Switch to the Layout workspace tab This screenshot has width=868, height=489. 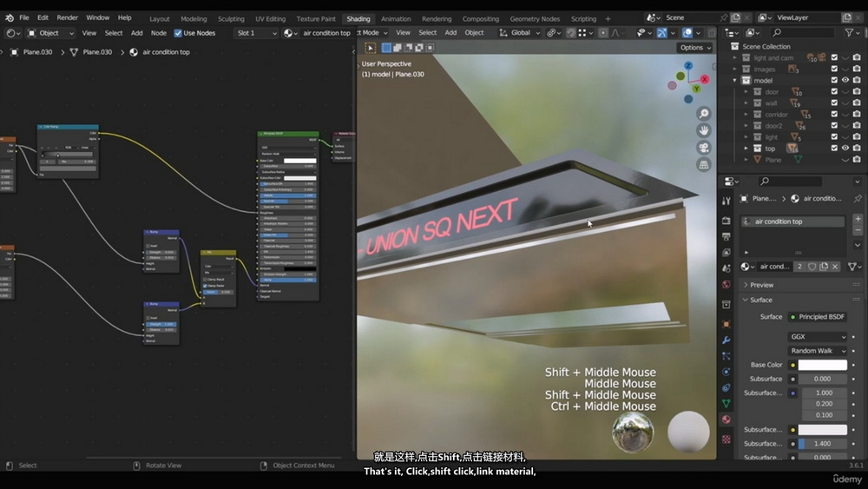click(x=160, y=19)
